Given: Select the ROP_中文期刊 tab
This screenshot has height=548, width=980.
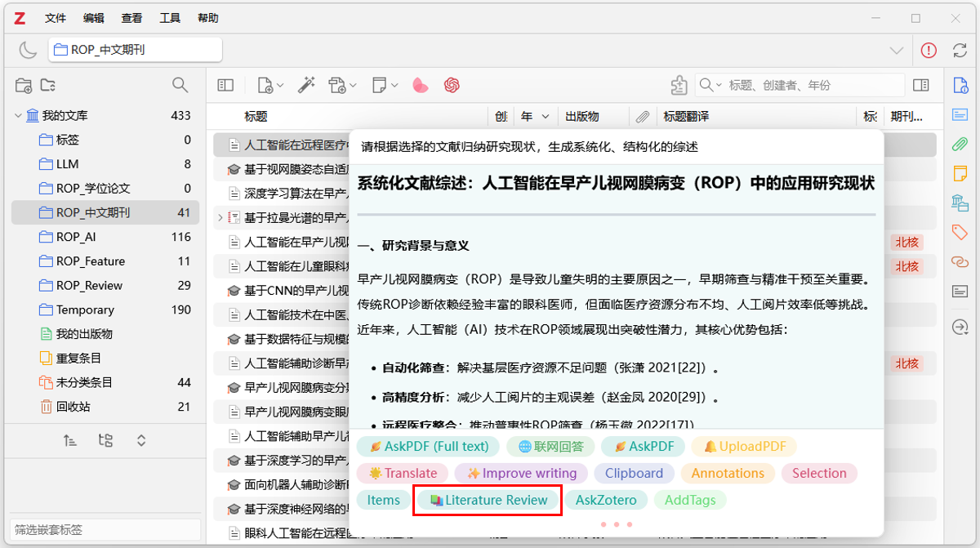Looking at the screenshot, I should [x=136, y=50].
